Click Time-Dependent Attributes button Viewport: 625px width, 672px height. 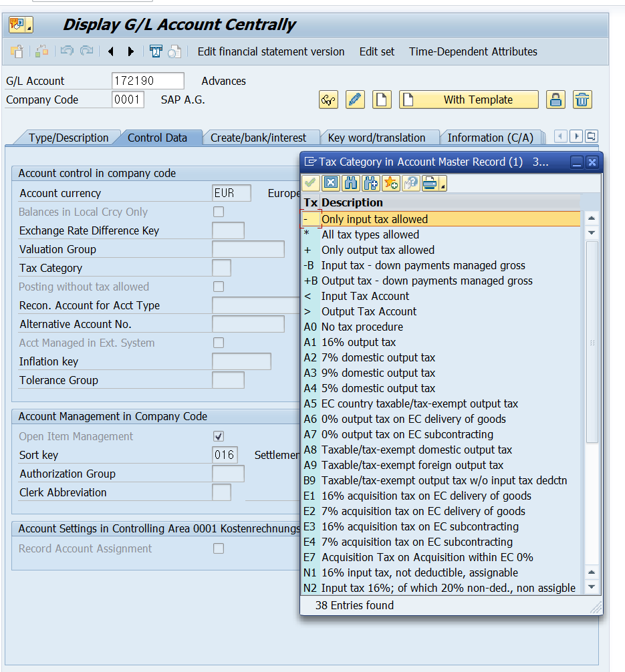coord(473,52)
